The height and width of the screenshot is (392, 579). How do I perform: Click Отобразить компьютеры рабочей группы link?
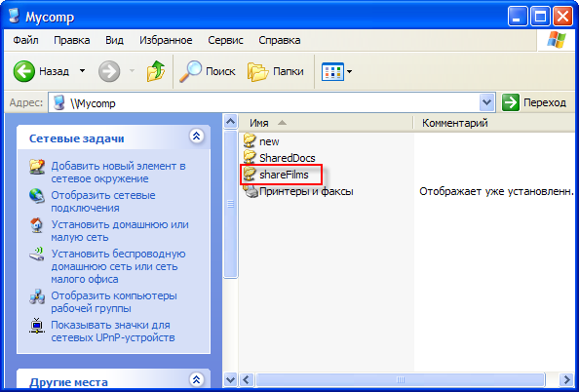click(x=114, y=302)
